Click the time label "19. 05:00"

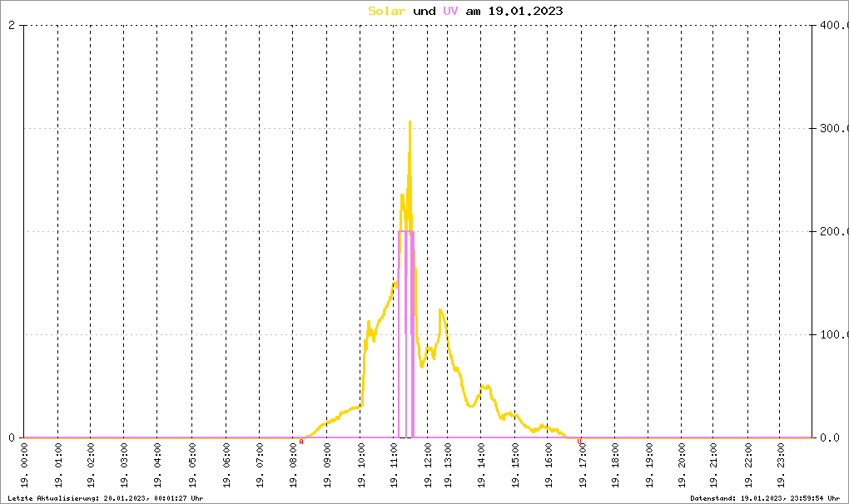tap(192, 465)
